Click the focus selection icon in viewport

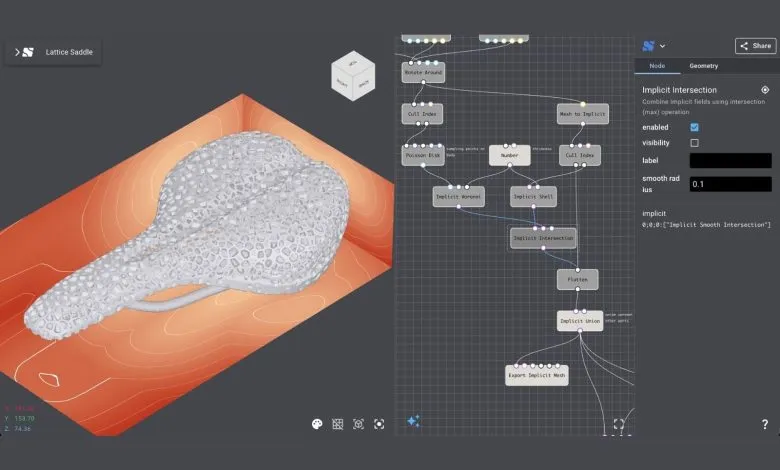tap(379, 424)
